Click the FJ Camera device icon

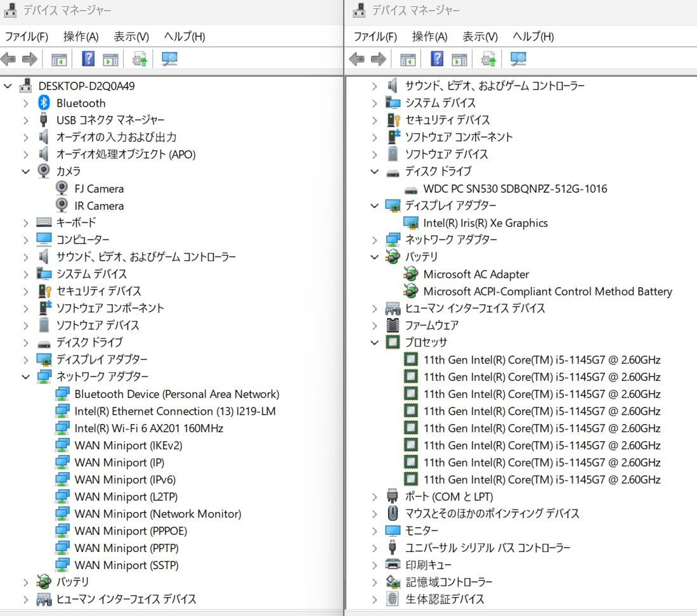[62, 188]
